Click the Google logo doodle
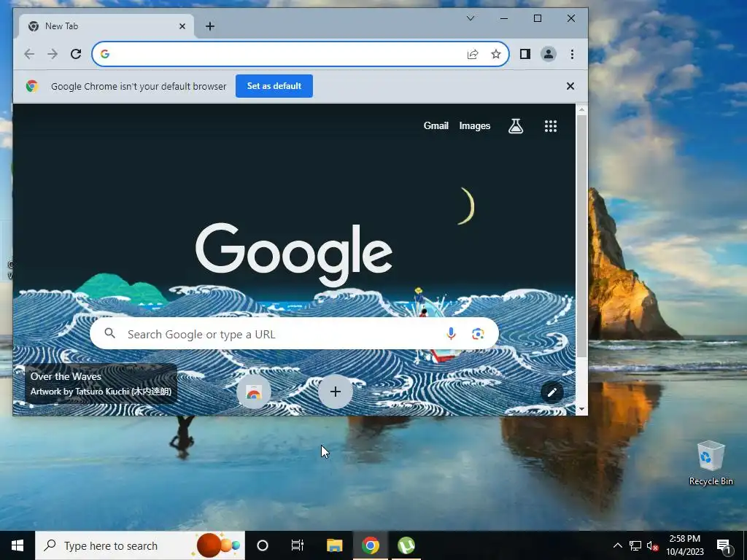747x560 pixels. (x=294, y=255)
